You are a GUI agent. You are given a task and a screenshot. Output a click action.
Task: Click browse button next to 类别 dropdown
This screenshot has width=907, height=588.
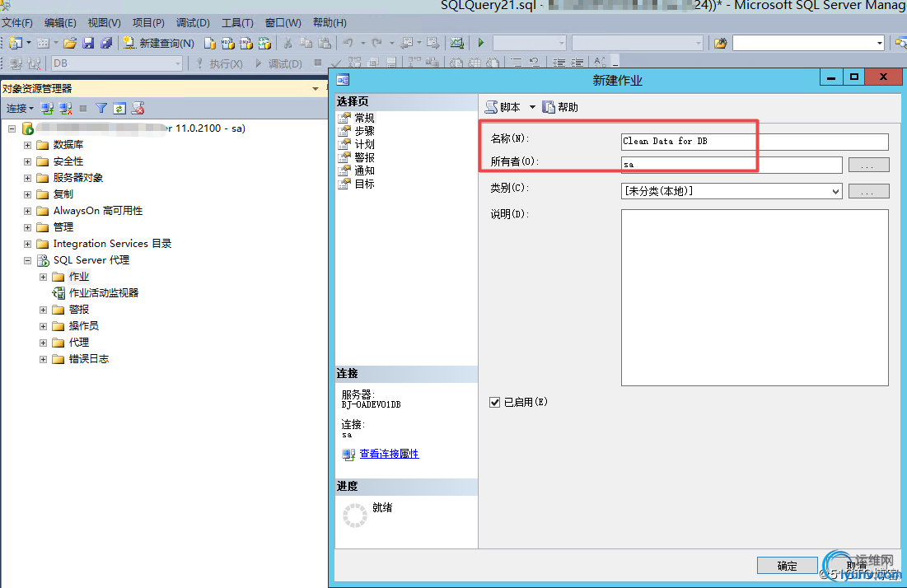[868, 191]
